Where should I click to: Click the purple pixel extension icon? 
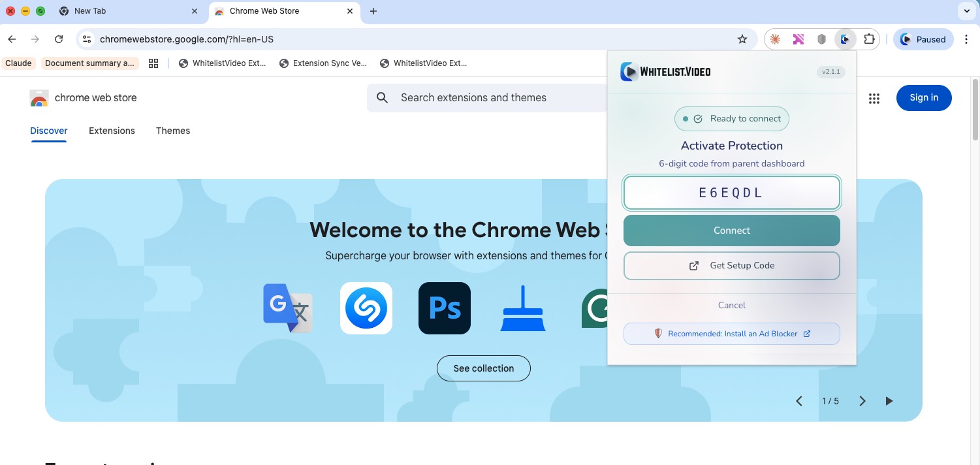798,39
